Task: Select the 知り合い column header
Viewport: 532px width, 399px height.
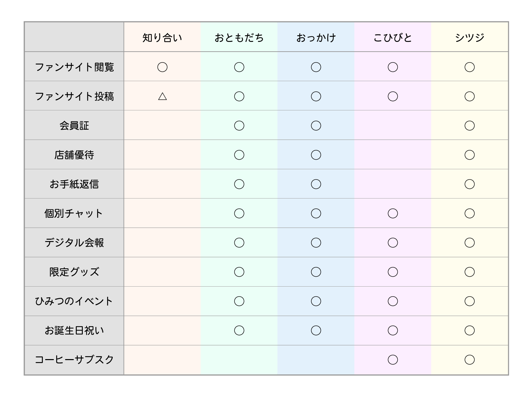Action: click(x=162, y=38)
